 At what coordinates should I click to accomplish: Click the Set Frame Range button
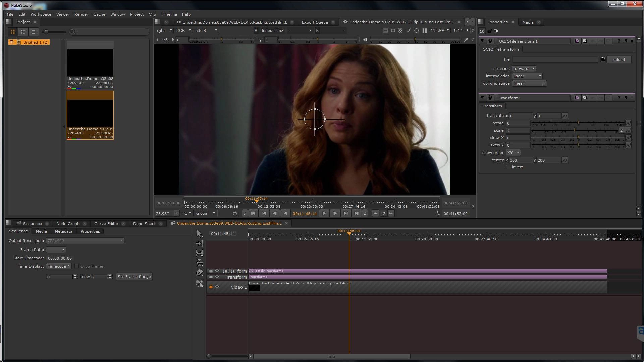pos(134,277)
